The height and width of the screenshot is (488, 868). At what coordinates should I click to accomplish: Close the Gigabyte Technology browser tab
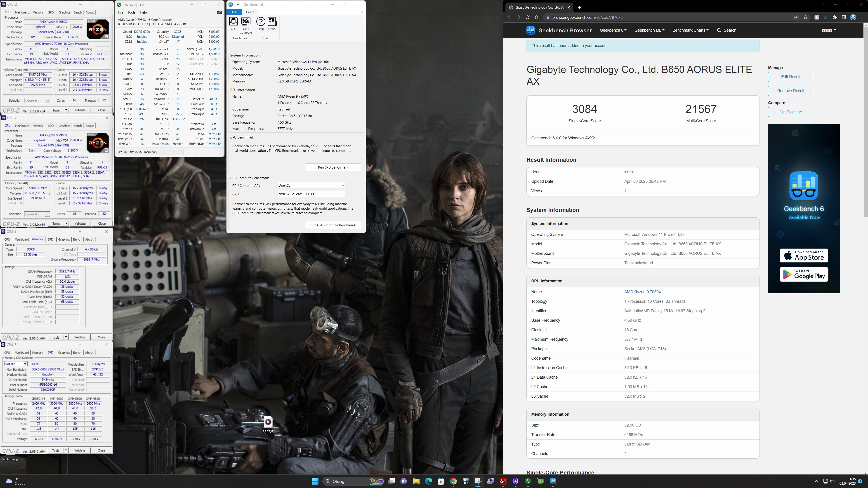[x=569, y=7]
